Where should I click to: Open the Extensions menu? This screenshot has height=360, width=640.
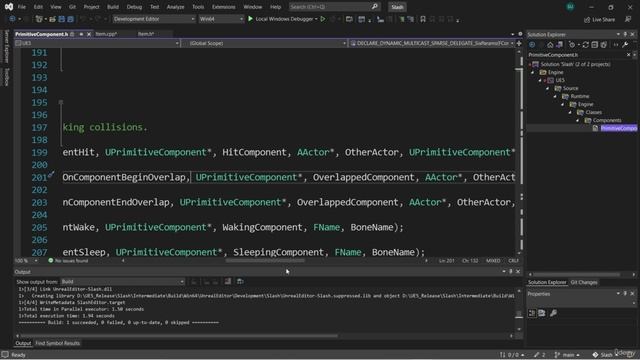point(223,7)
